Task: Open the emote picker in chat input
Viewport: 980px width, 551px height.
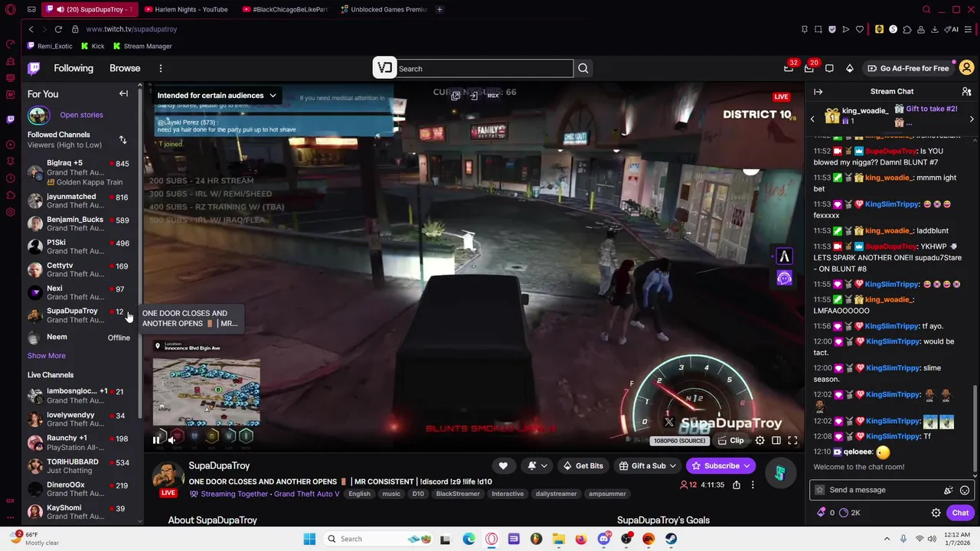Action: coord(965,490)
